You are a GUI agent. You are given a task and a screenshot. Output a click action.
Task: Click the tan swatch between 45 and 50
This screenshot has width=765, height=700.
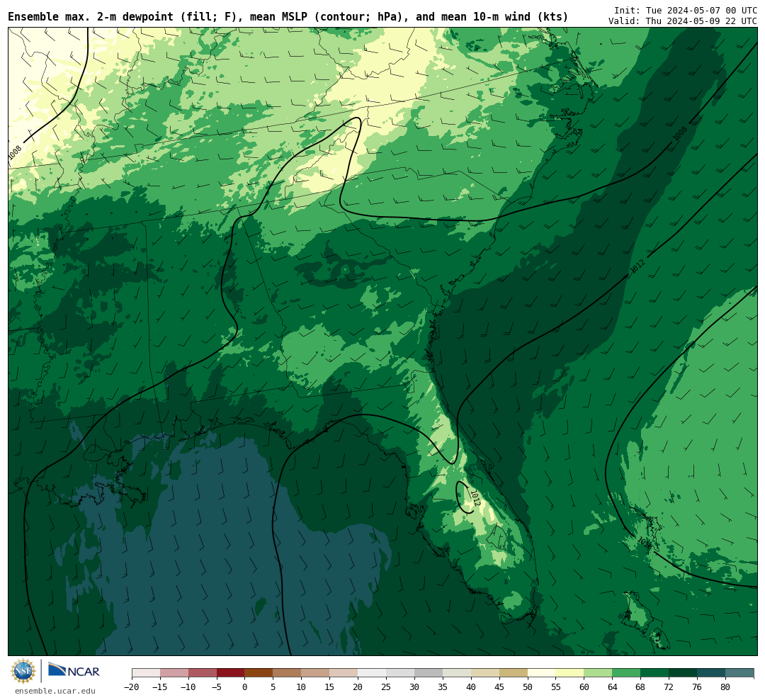click(x=514, y=673)
